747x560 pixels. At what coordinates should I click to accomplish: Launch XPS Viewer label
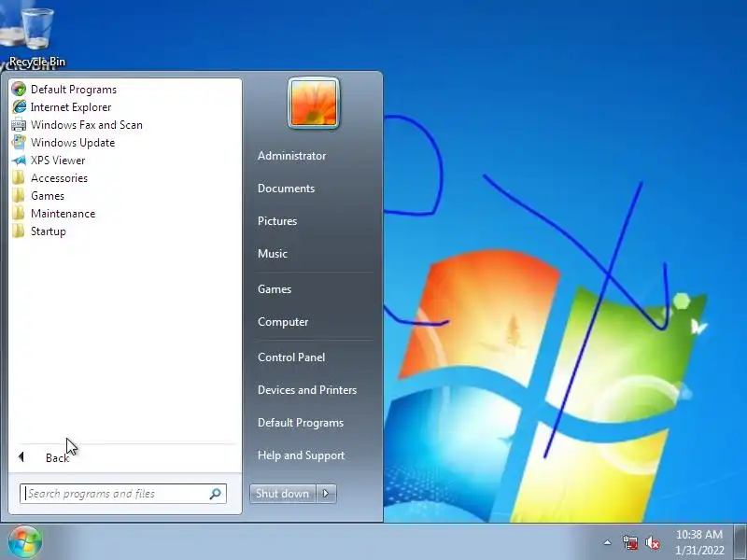point(58,161)
